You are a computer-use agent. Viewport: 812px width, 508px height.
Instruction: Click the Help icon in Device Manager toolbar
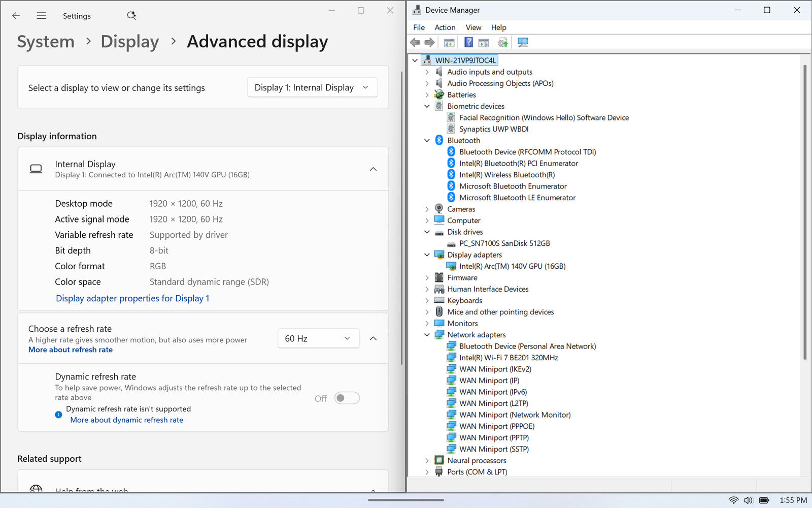(468, 43)
